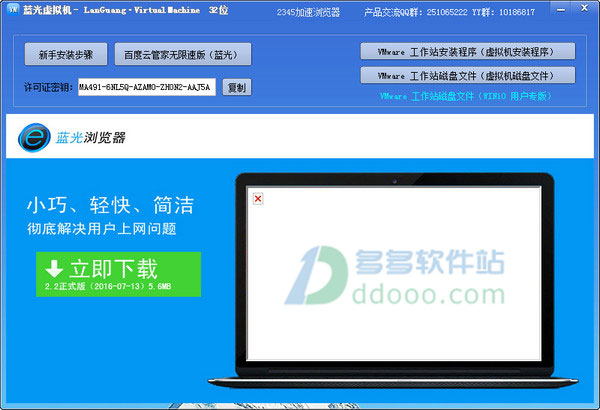Click the 小巧、轻快、简洁 headline
The height and width of the screenshot is (410, 600).
pyautogui.click(x=111, y=205)
